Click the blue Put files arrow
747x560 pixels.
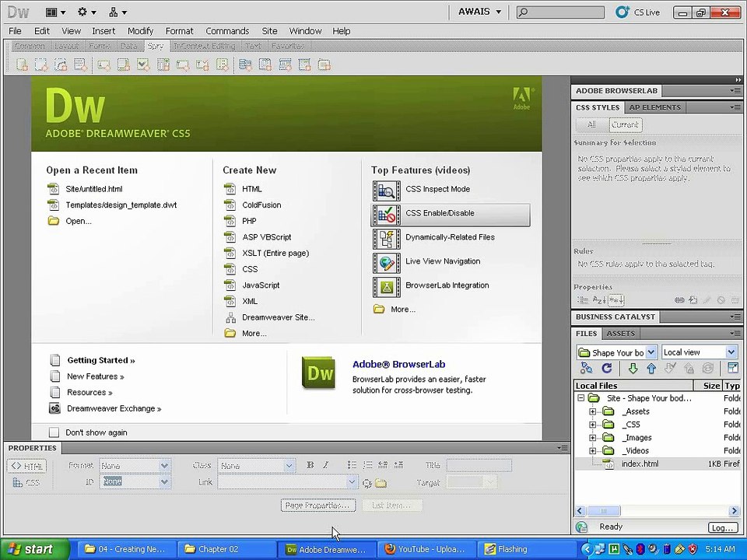(651, 368)
